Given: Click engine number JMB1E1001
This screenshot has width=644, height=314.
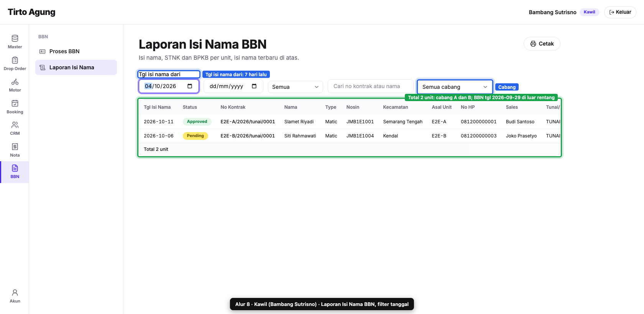Looking at the screenshot, I should 360,122.
